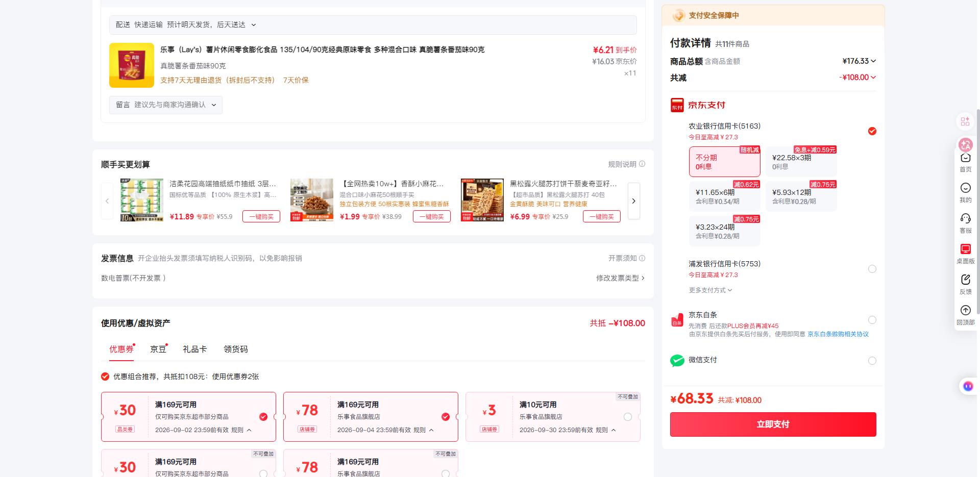
Task: Switch to the 礼品卡 tab
Action: pos(195,349)
